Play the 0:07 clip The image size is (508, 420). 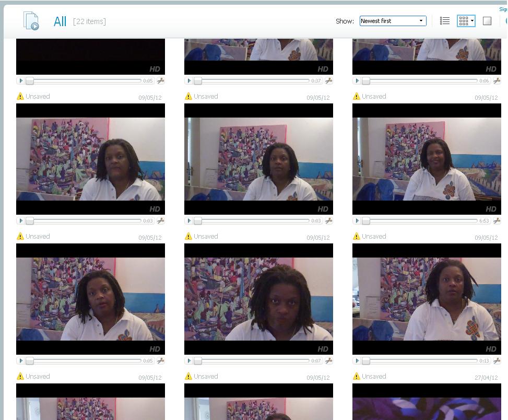pos(189,360)
